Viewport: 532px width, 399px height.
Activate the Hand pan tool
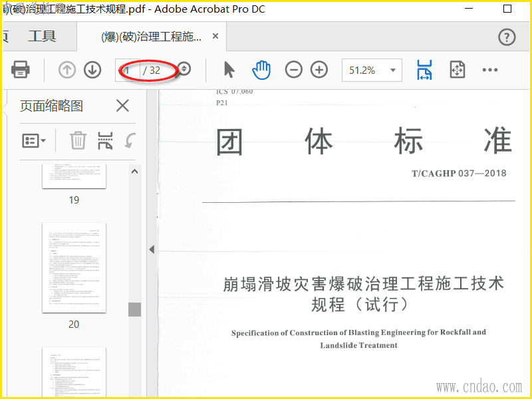pos(261,70)
